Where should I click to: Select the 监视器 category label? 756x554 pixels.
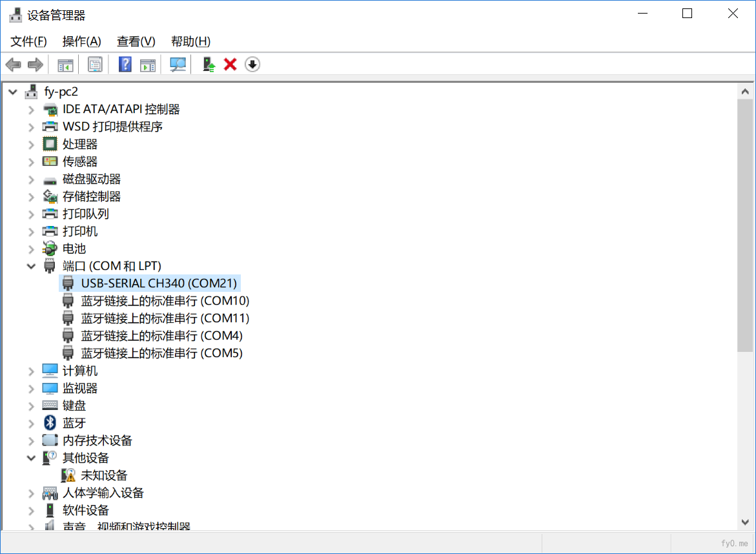pyautogui.click(x=80, y=388)
